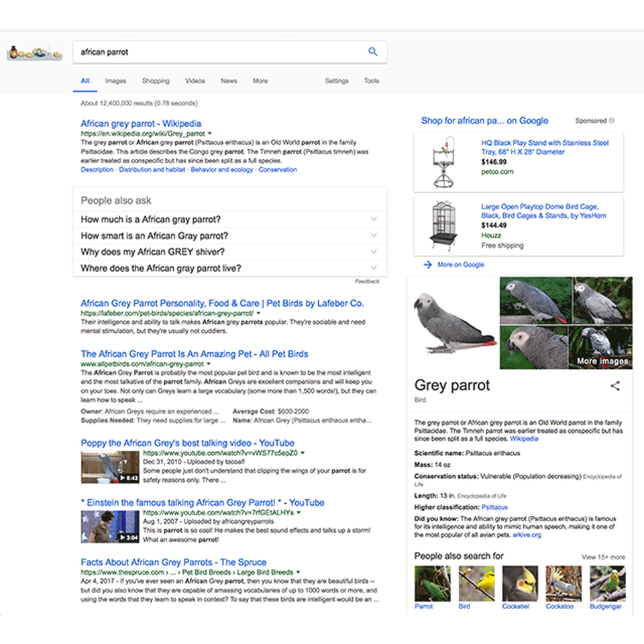Click the Google doodle logo
The height and width of the screenshot is (644, 644).
[34, 54]
